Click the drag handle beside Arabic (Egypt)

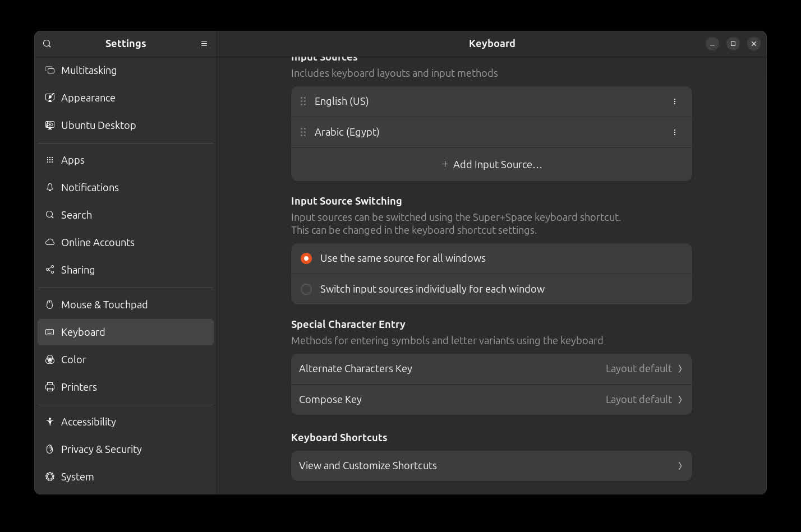point(303,132)
